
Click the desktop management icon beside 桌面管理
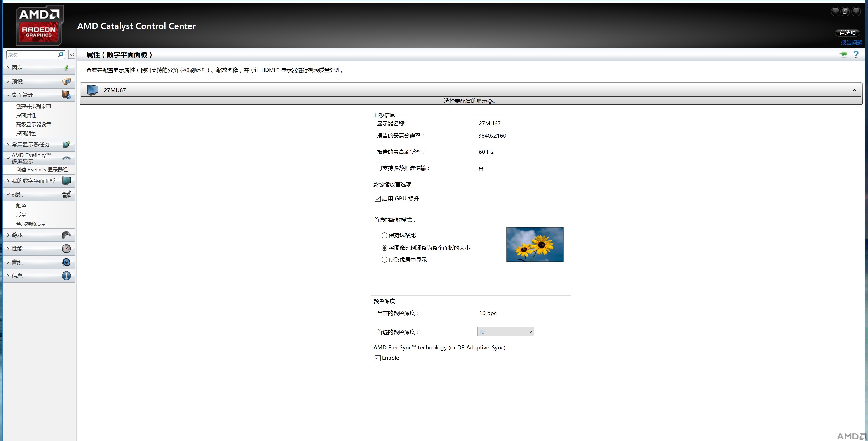[66, 95]
